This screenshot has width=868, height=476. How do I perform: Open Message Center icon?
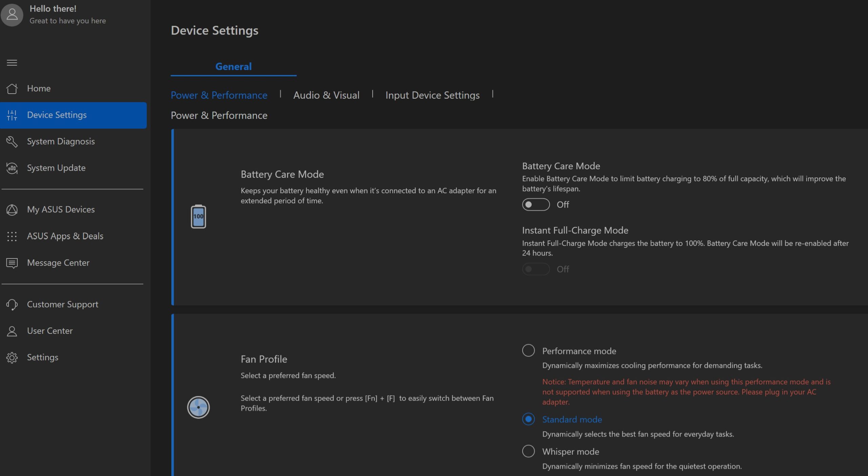[x=12, y=263]
